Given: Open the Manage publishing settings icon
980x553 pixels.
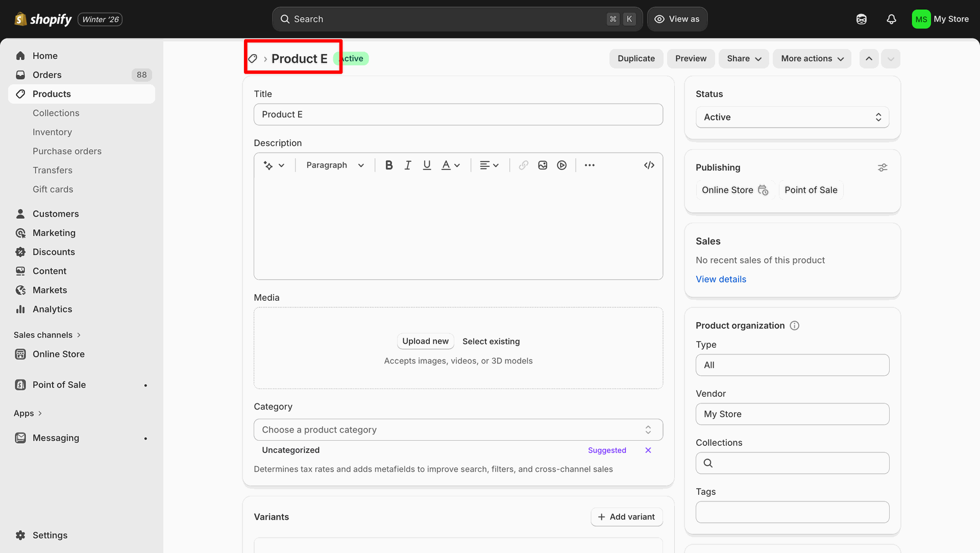Looking at the screenshot, I should [882, 167].
